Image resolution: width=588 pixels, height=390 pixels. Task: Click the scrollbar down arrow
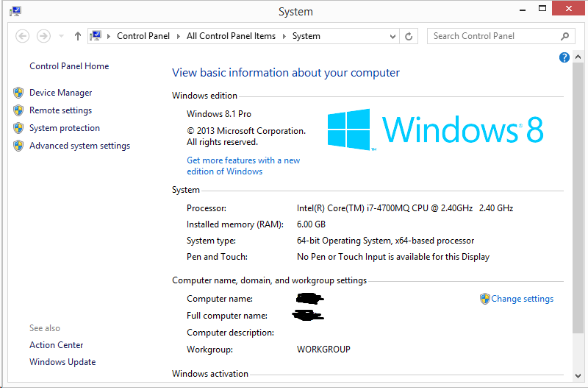point(578,375)
